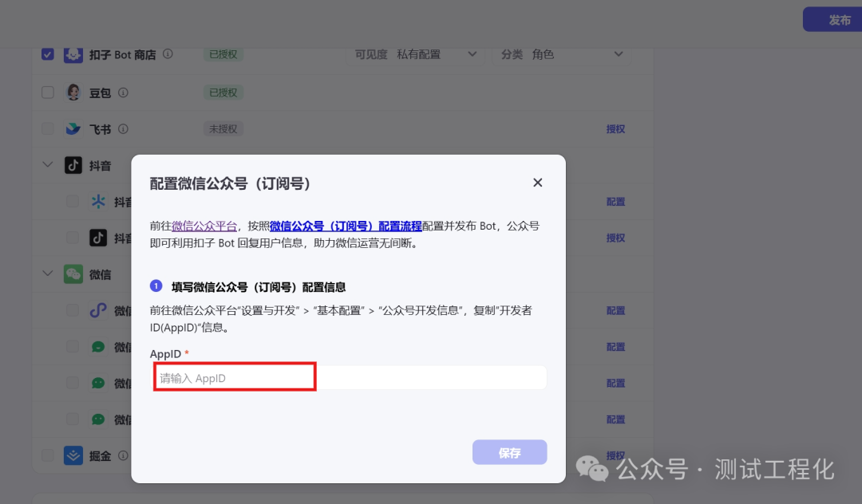Open the 微信公众平台 link
862x504 pixels.
click(x=204, y=226)
